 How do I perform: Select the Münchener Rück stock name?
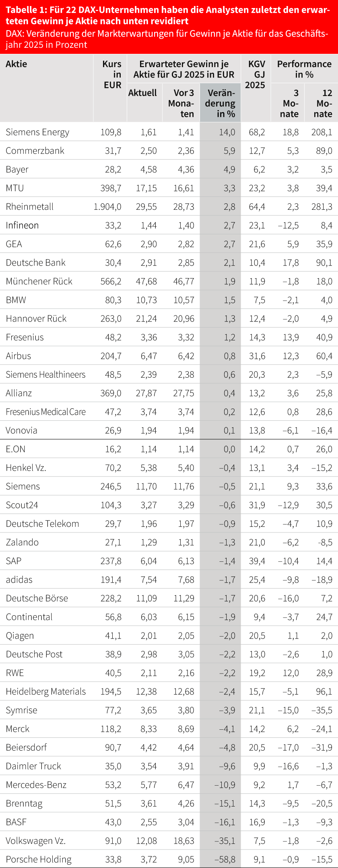[39, 281]
